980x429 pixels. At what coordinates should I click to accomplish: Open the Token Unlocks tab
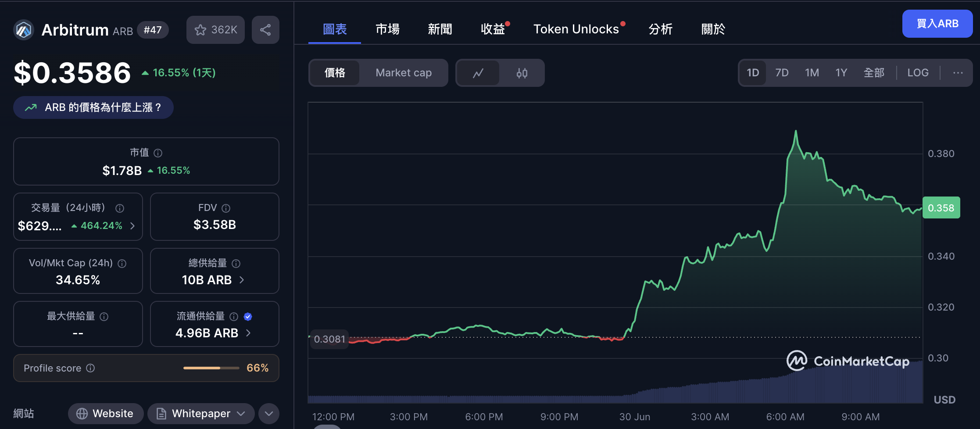576,29
